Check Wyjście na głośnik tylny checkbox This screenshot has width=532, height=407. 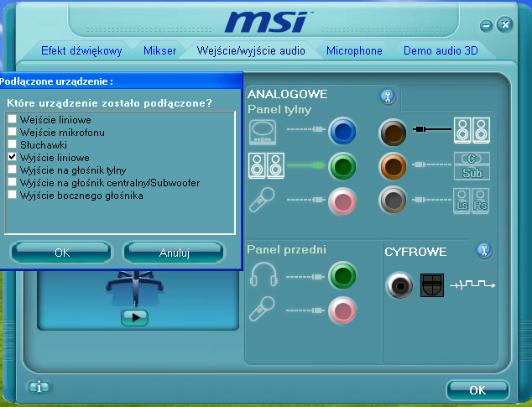coord(13,169)
